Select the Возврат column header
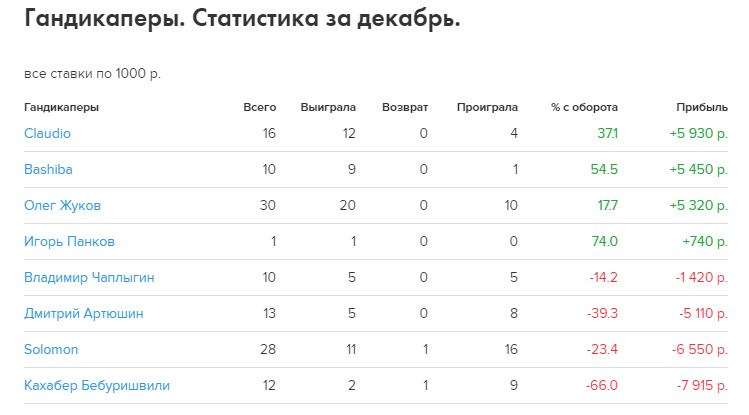The width and height of the screenshot is (749, 415). click(405, 107)
